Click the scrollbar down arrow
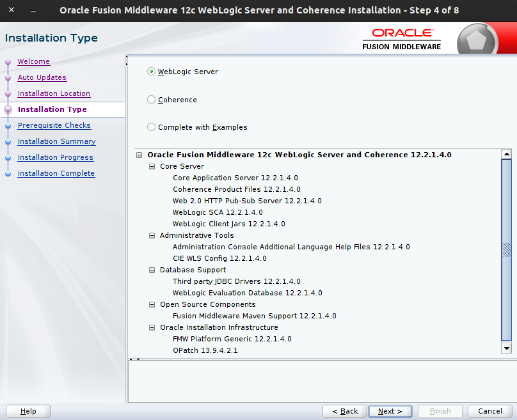 507,348
